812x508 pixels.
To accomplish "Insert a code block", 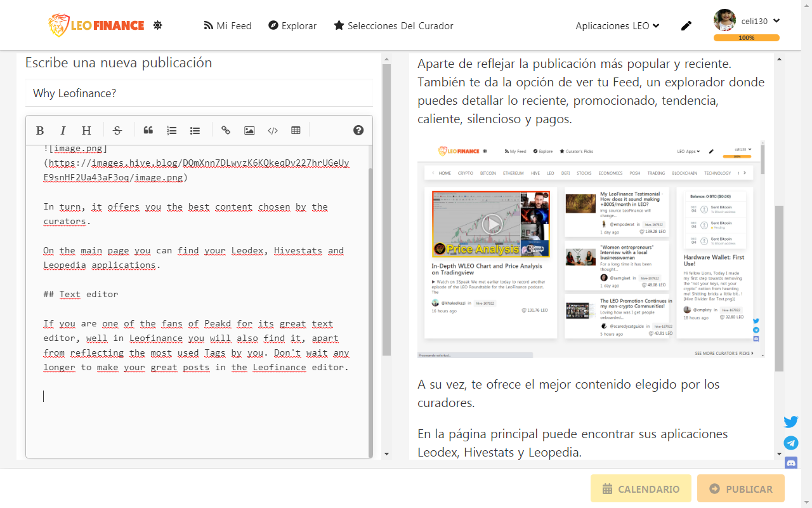I will point(273,130).
